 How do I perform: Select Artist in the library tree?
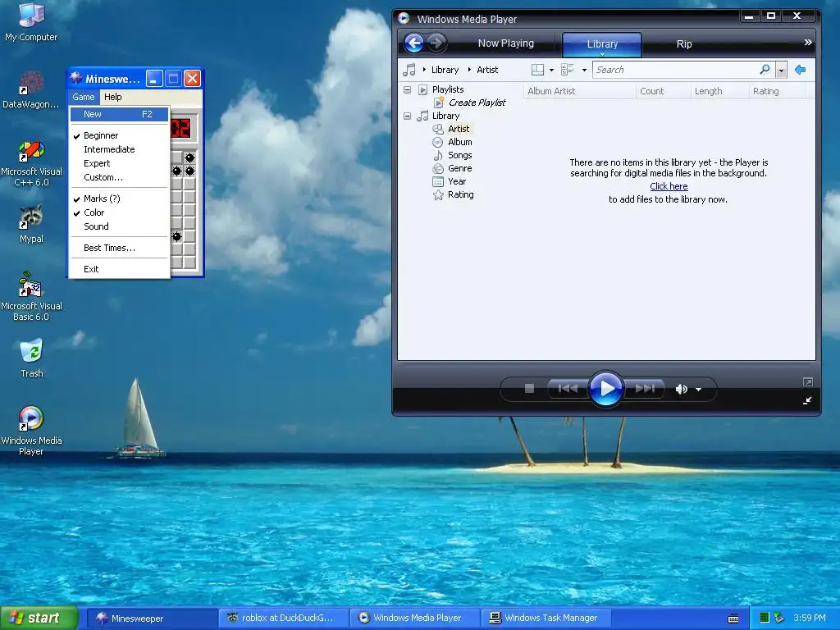[x=459, y=129]
